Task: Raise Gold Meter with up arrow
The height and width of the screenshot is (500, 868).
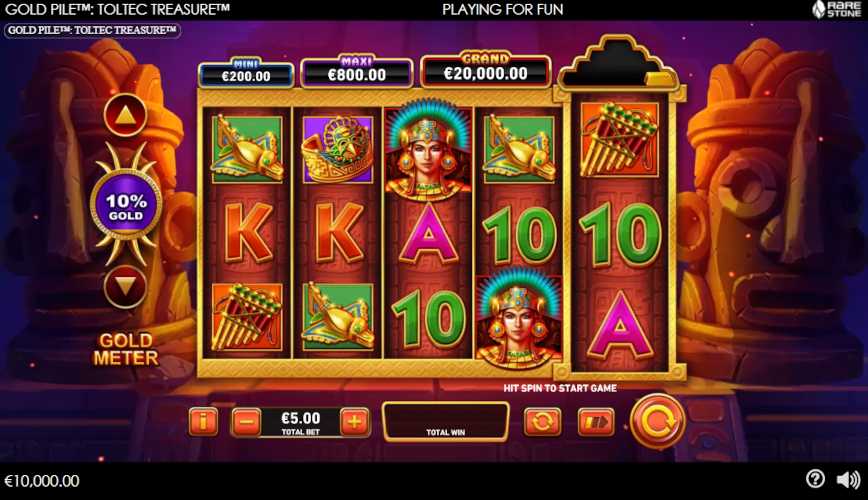Action: (125, 115)
